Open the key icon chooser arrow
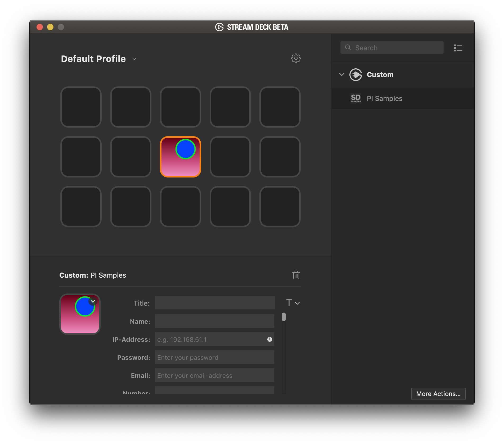The width and height of the screenshot is (504, 444). tap(93, 301)
